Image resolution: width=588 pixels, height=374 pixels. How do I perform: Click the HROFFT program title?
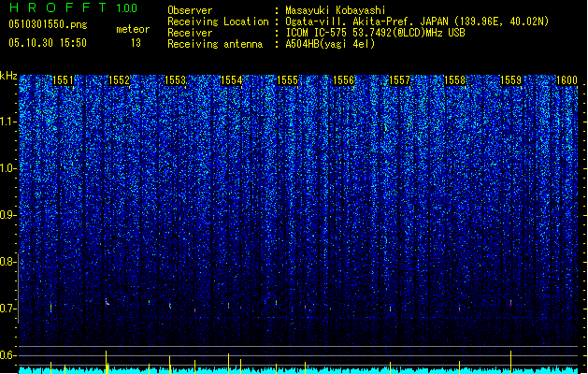58,7
